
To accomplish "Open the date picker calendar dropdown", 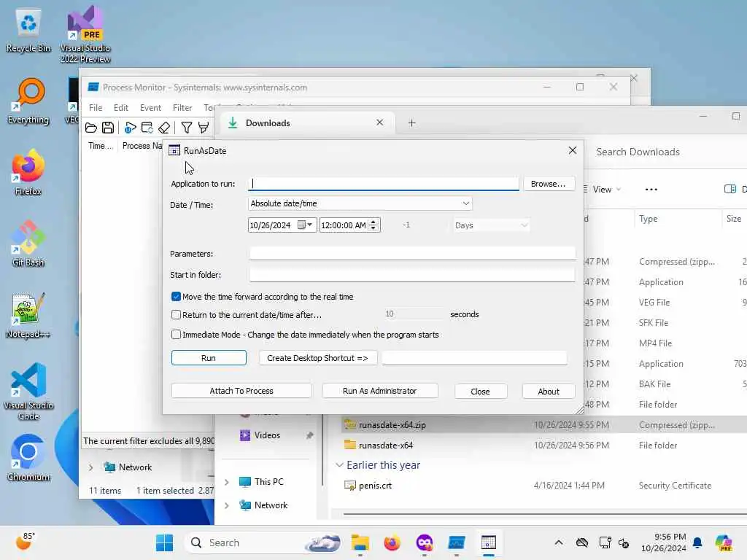I will (x=306, y=225).
